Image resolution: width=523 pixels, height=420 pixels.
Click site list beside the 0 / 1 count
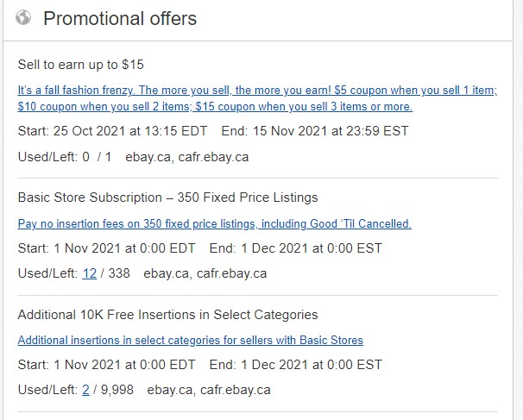(x=186, y=157)
